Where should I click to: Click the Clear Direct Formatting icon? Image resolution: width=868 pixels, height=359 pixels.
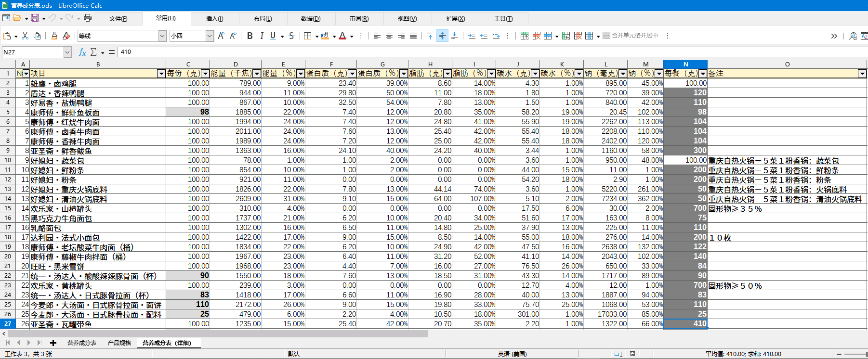click(x=66, y=36)
